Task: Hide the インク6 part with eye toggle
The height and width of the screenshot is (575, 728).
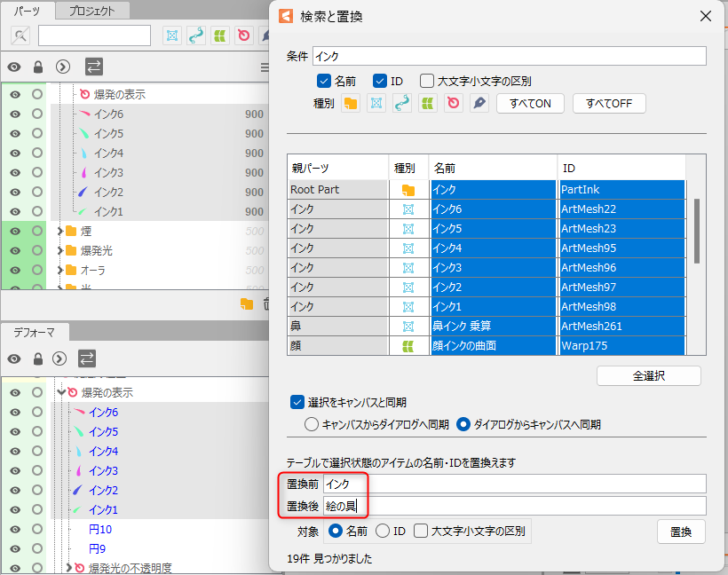Action: point(15,114)
